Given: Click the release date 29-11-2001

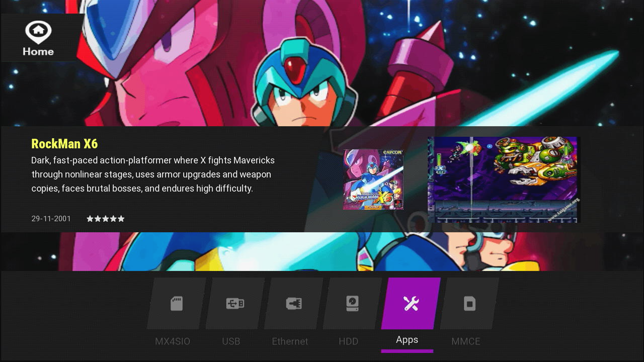Looking at the screenshot, I should point(51,219).
